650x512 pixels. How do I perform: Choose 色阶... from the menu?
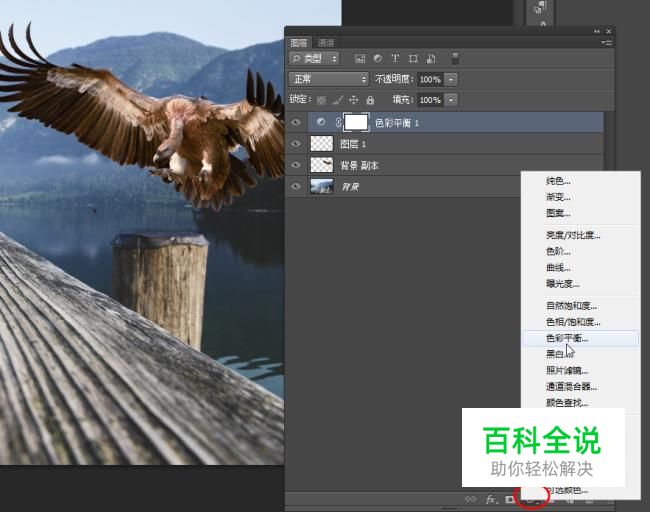pos(558,252)
